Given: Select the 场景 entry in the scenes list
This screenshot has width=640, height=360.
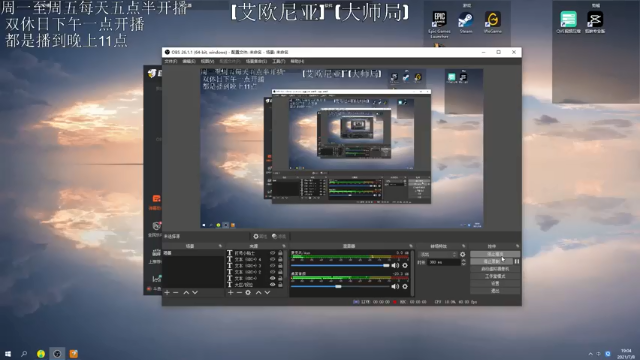Looking at the screenshot, I should 193,253.
